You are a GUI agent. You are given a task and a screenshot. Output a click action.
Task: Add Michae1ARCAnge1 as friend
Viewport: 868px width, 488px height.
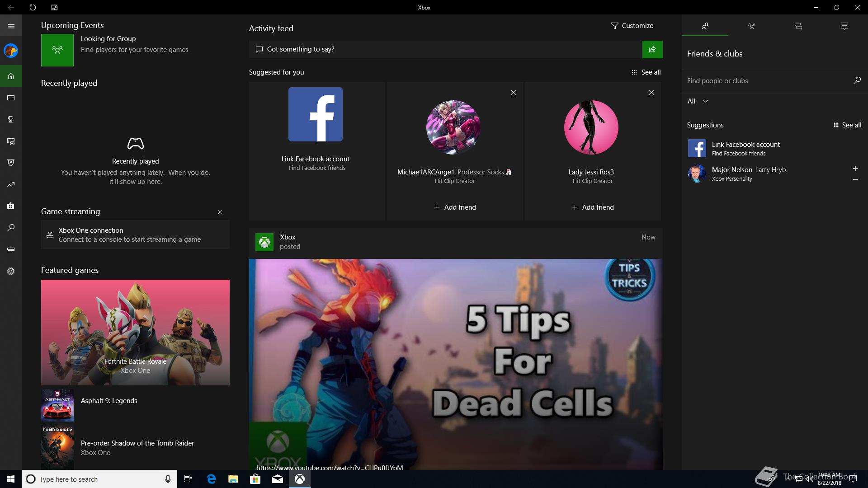click(455, 207)
